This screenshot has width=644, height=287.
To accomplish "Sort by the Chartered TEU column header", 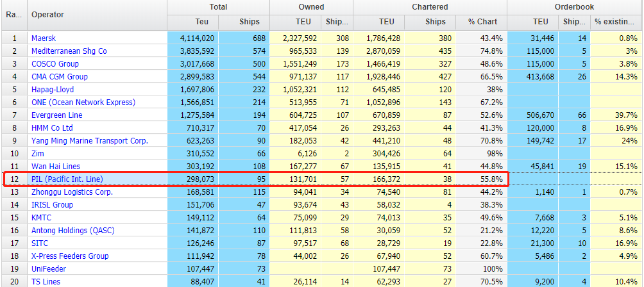I will (x=378, y=22).
